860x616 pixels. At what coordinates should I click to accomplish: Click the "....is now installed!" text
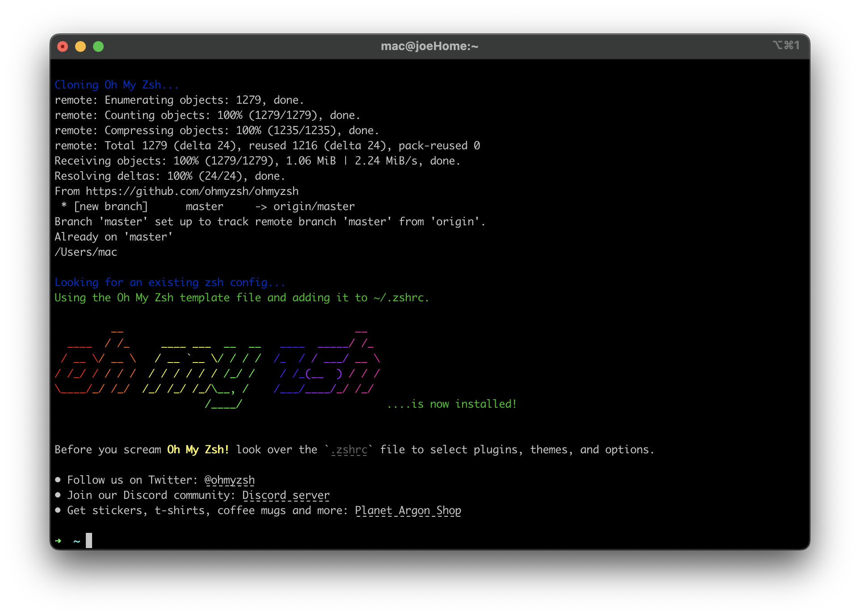coord(451,404)
